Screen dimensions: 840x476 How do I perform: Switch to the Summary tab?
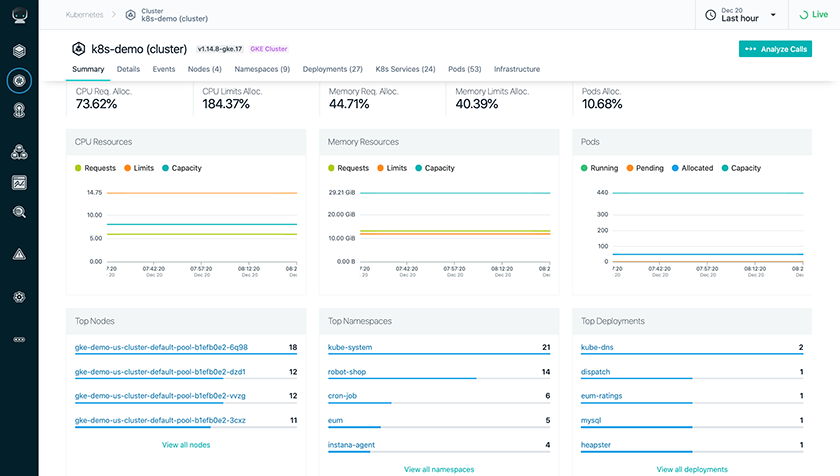tap(88, 69)
